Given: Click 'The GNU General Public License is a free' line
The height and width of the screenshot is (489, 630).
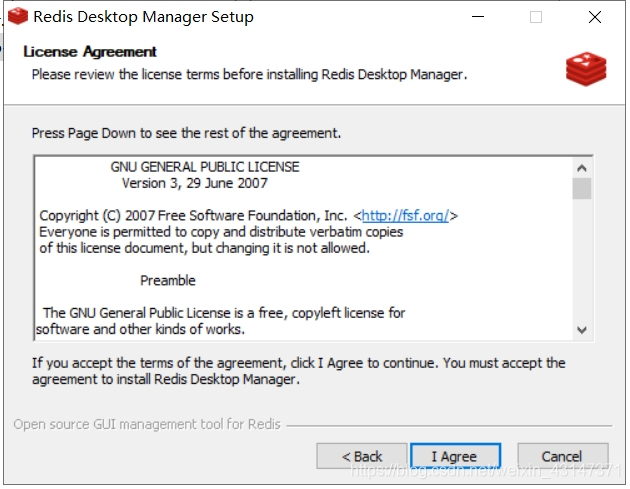Looking at the screenshot, I should tap(224, 313).
